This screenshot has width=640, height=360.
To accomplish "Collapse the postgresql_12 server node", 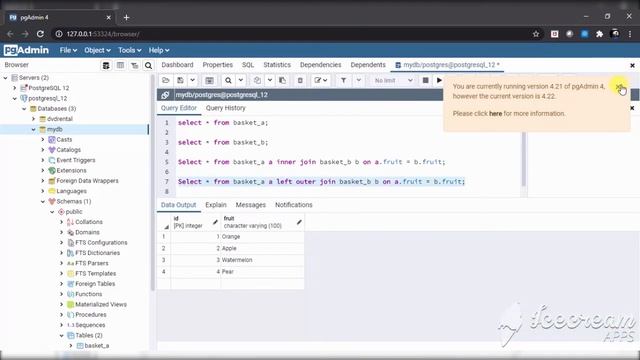I will (15, 98).
